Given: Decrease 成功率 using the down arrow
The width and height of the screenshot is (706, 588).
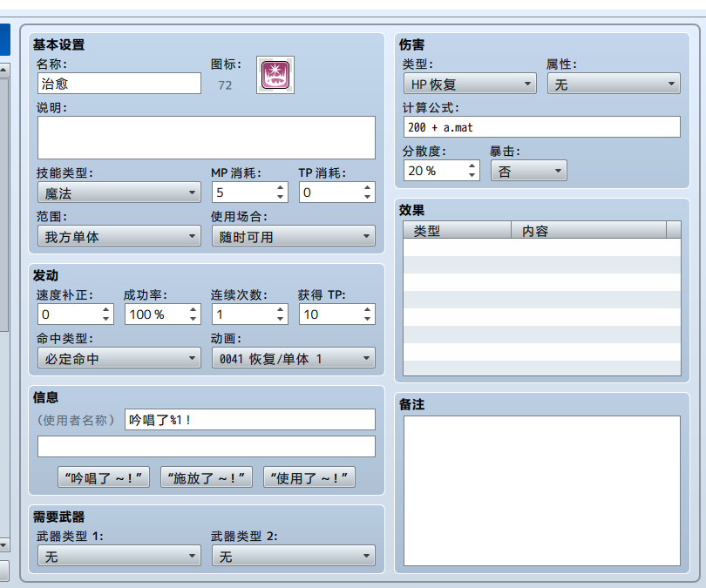Looking at the screenshot, I should pyautogui.click(x=193, y=319).
